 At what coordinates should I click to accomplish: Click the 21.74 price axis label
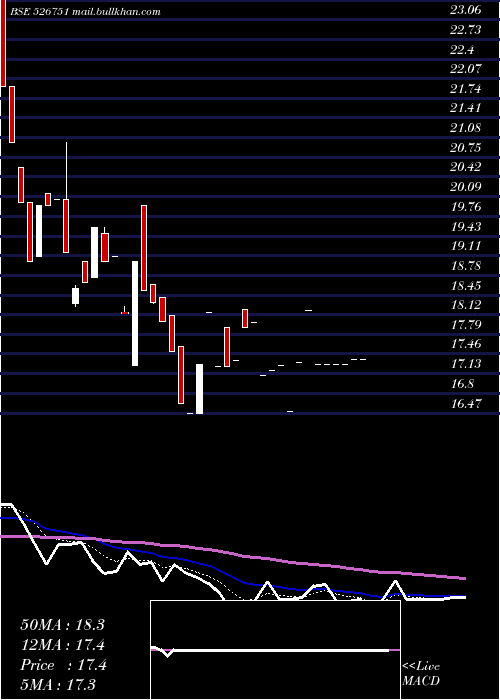click(466, 89)
